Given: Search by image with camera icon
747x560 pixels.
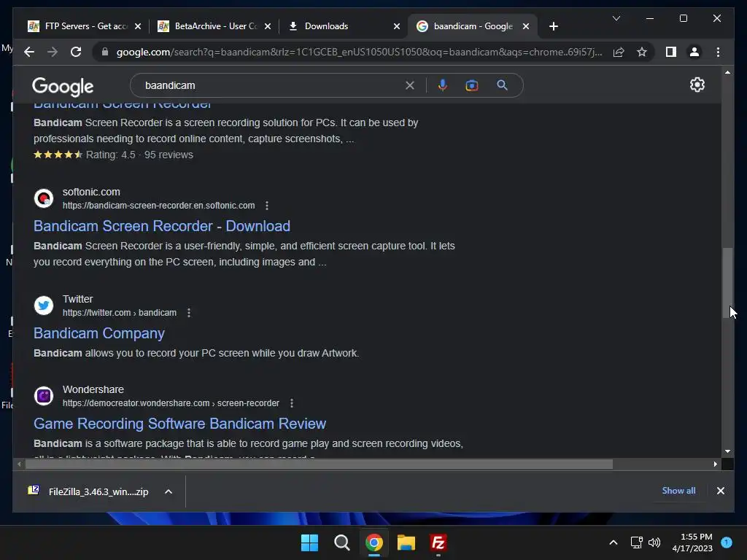Looking at the screenshot, I should (x=472, y=85).
